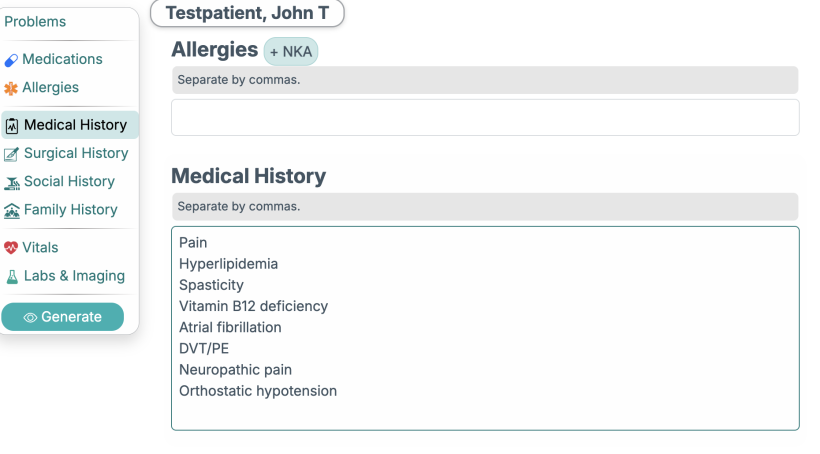Select the Testpatient, John T tab
Viewport: 820px width, 454px height.
coord(247,13)
